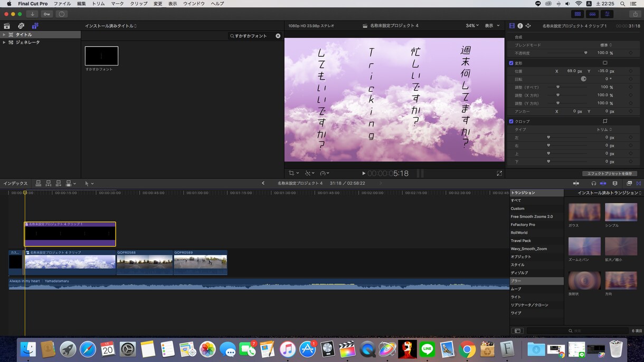
Task: Show the titles and generators sidebar icon
Action: 35,25
